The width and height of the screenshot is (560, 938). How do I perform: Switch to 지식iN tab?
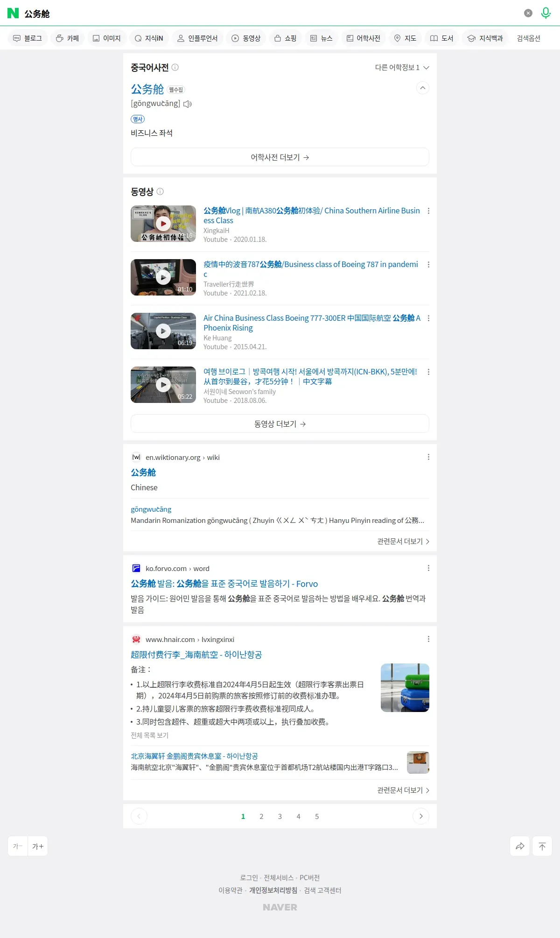tap(149, 38)
